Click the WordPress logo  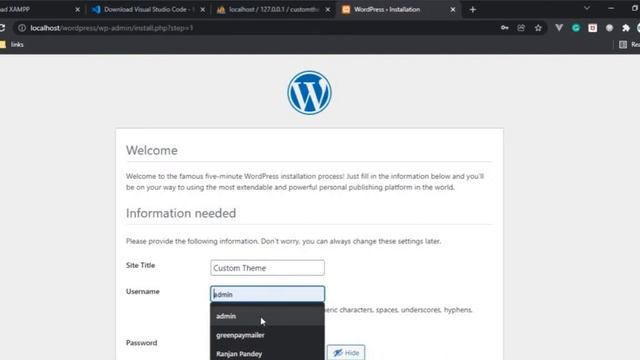[309, 93]
